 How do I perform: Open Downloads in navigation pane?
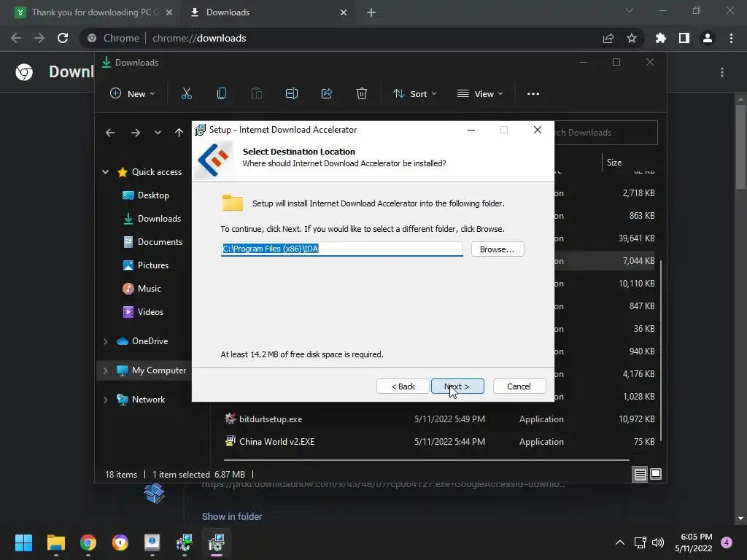point(152,219)
